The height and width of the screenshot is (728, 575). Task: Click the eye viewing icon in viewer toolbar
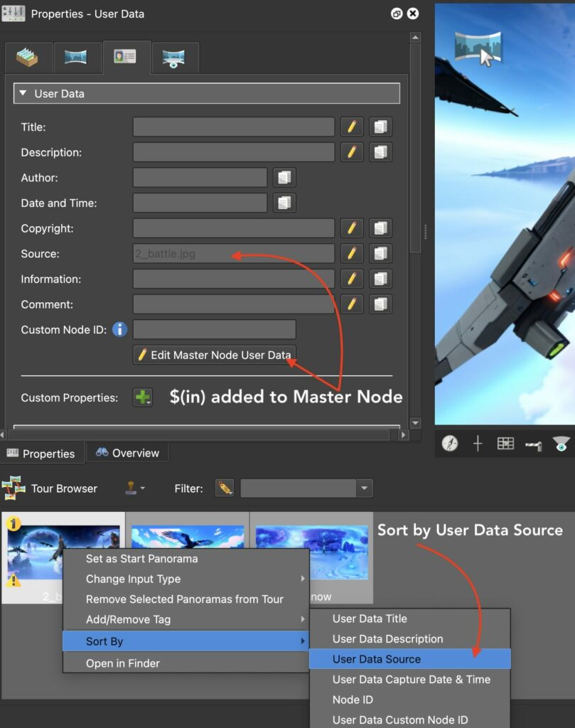click(x=561, y=444)
